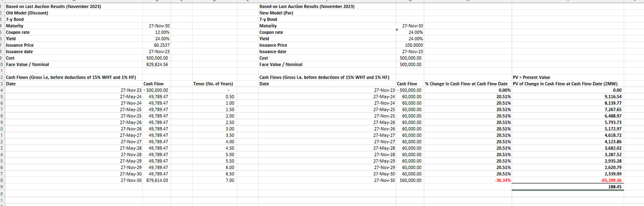Select PV value 7,267.65
Image resolution: width=644 pixels, height=206 pixels.
pyautogui.click(x=612, y=109)
